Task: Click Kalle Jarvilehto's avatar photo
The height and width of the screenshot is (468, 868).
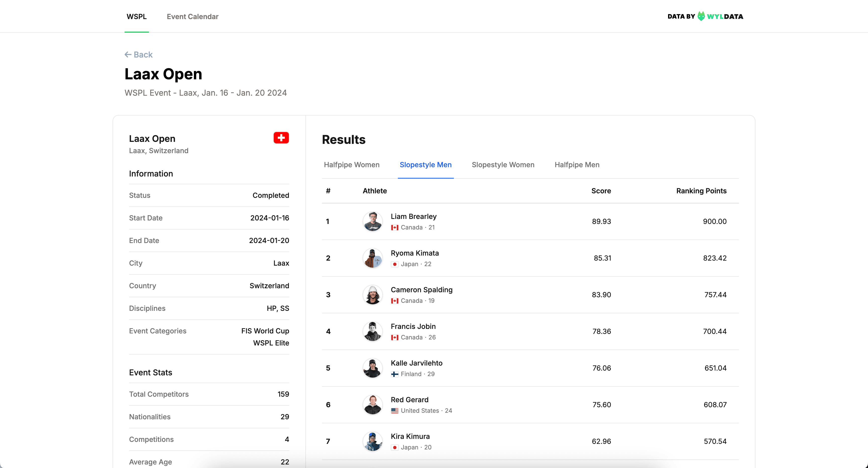Action: point(372,368)
